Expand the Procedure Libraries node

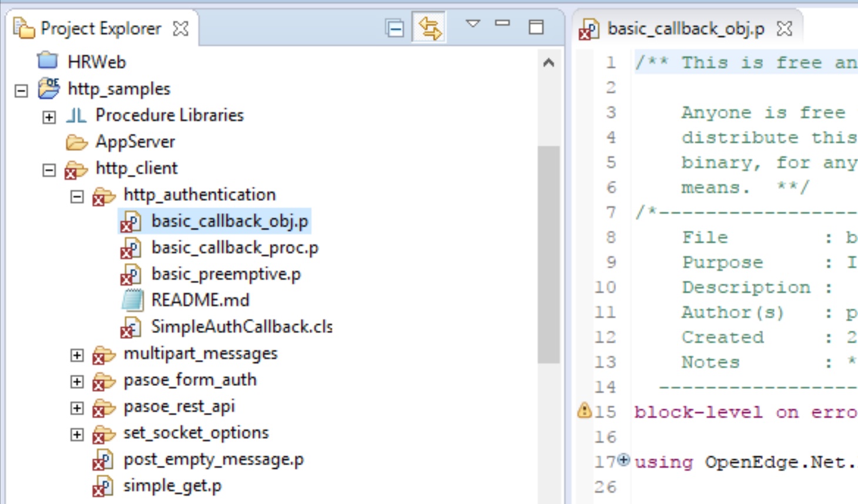[x=49, y=117]
